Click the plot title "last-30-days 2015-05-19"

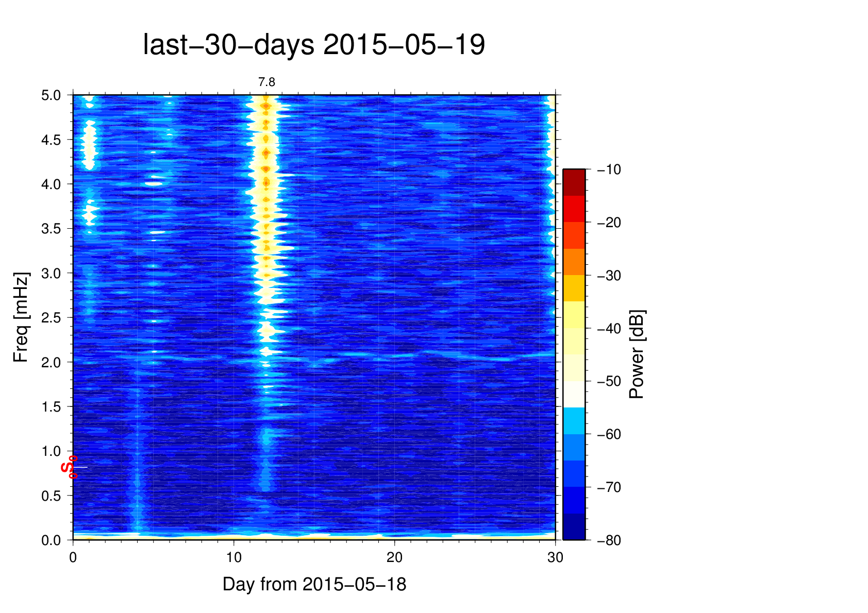313,45
